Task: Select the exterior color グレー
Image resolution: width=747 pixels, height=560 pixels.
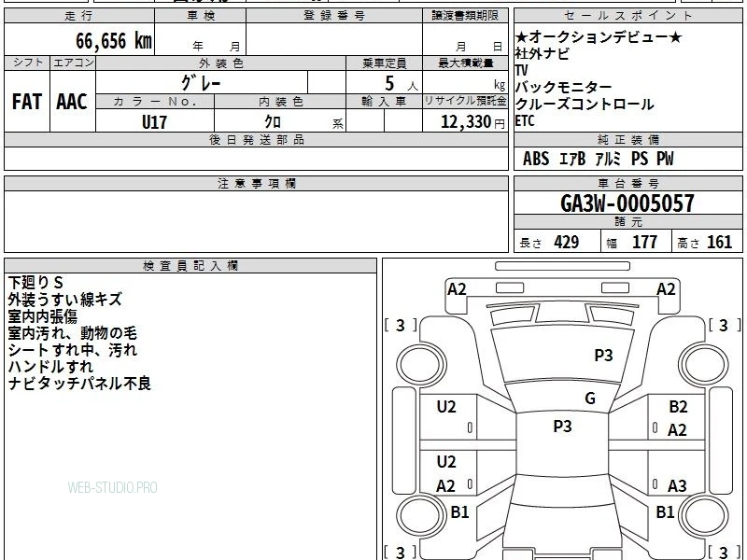Action: coord(201,83)
